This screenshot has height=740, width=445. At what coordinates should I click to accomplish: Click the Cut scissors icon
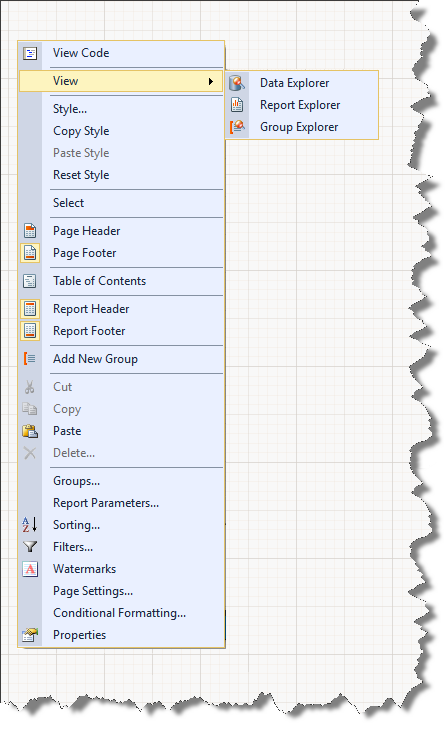(30, 387)
